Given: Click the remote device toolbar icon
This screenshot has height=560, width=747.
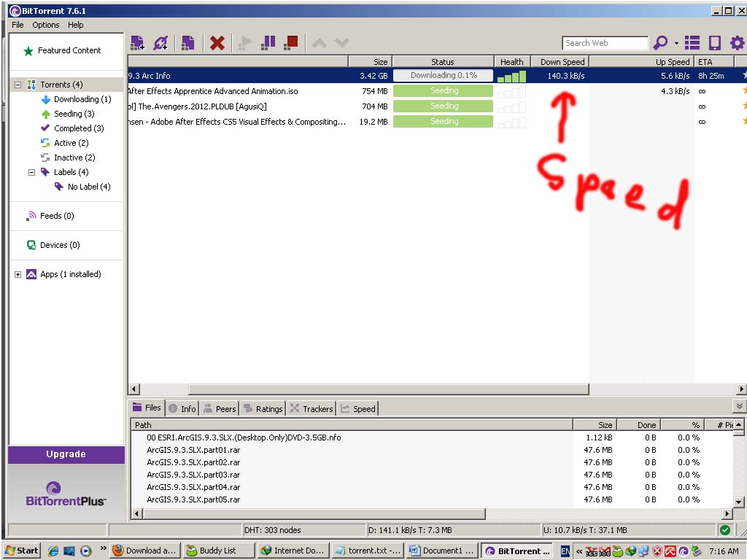Looking at the screenshot, I should tap(715, 43).
